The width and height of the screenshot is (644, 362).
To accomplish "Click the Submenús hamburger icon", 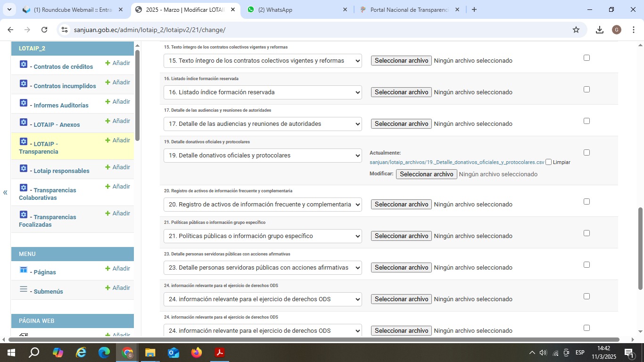I will [24, 289].
